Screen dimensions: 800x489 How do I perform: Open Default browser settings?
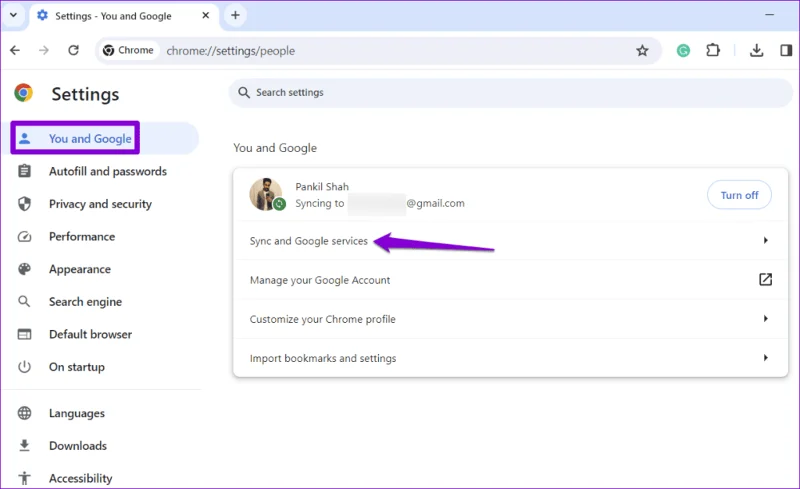[x=90, y=335]
